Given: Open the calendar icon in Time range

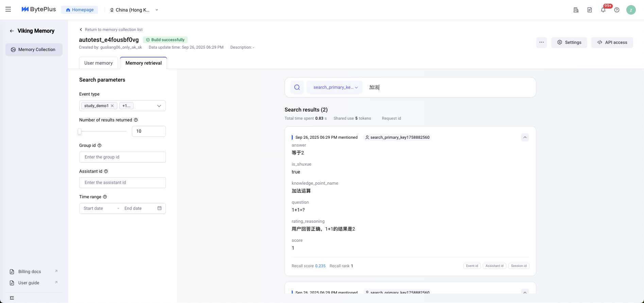Looking at the screenshot, I should click(159, 208).
